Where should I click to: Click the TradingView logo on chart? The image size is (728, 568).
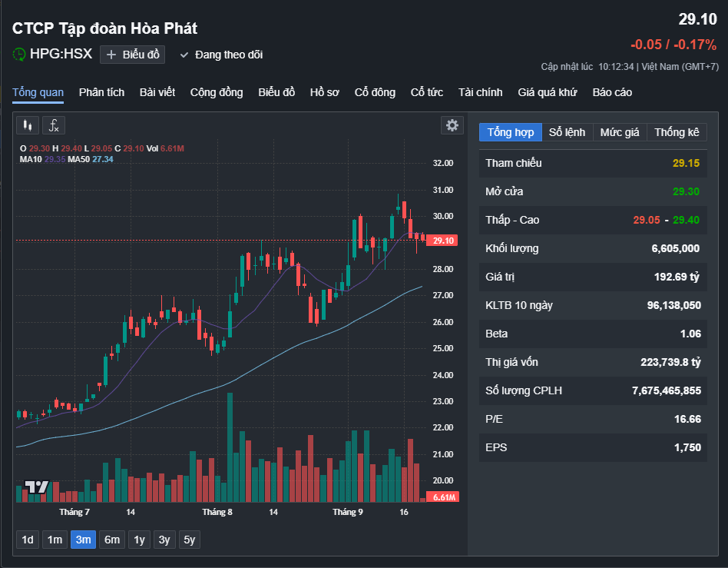36,487
